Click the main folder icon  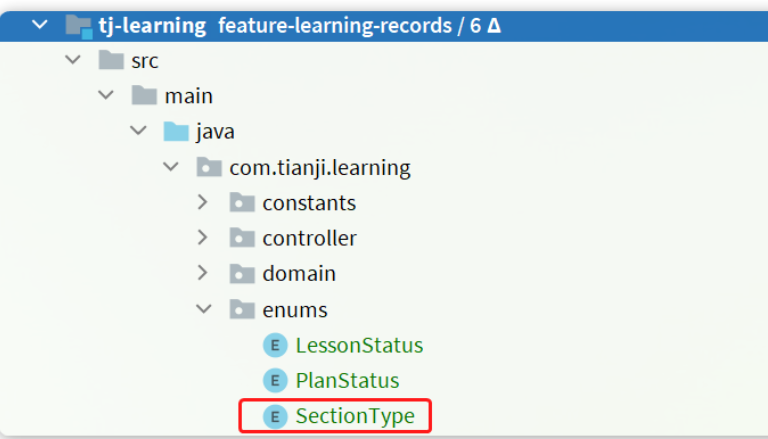click(x=145, y=96)
